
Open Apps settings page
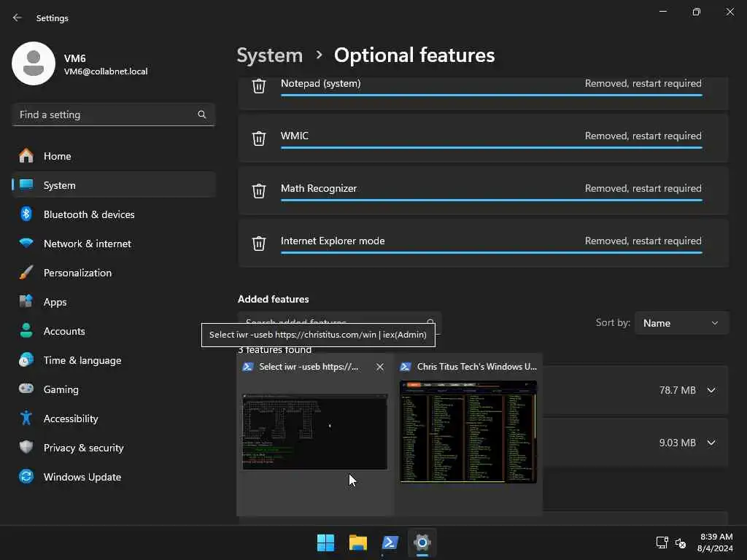coord(114,302)
